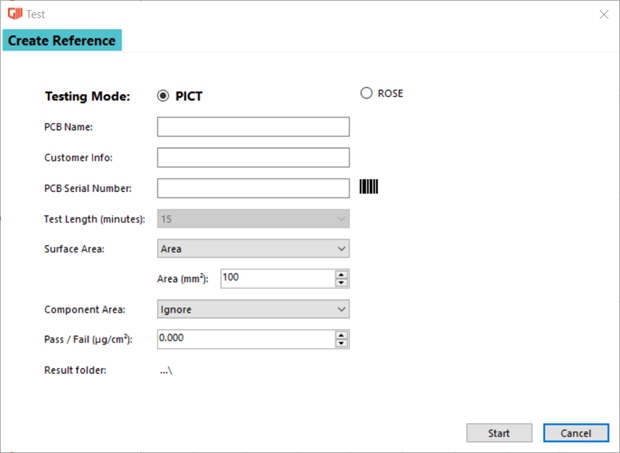Screen dimensions: 620x453
Task: Click the PCB Serial Number field
Action: [x=253, y=187]
